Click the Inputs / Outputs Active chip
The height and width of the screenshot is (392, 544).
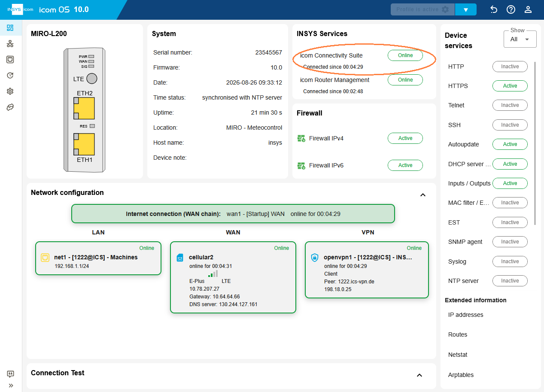[510, 183]
